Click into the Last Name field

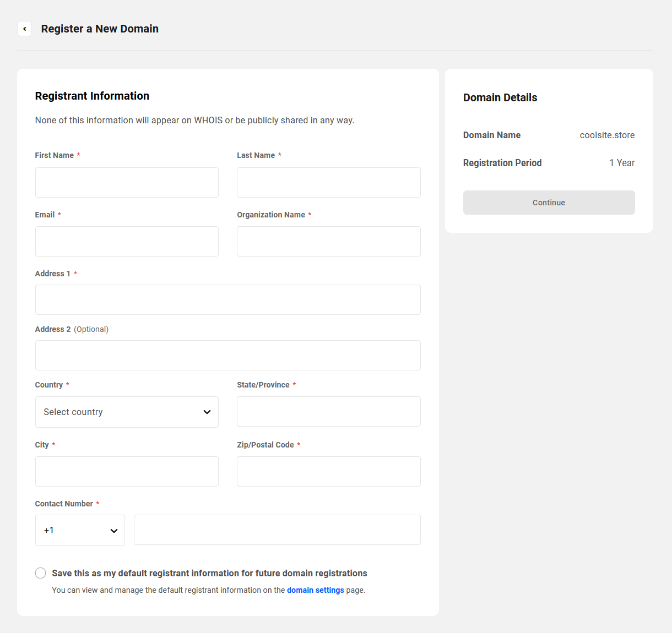coord(328,182)
